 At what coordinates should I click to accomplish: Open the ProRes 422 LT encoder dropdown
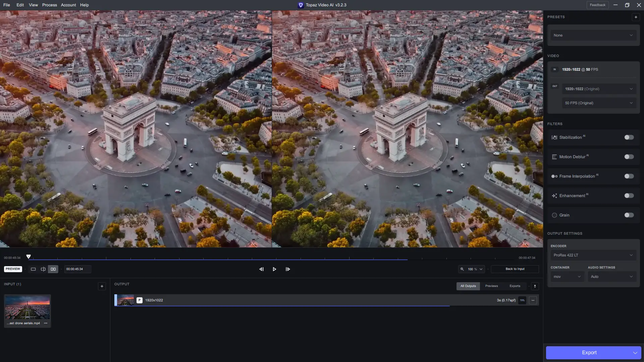(593, 255)
